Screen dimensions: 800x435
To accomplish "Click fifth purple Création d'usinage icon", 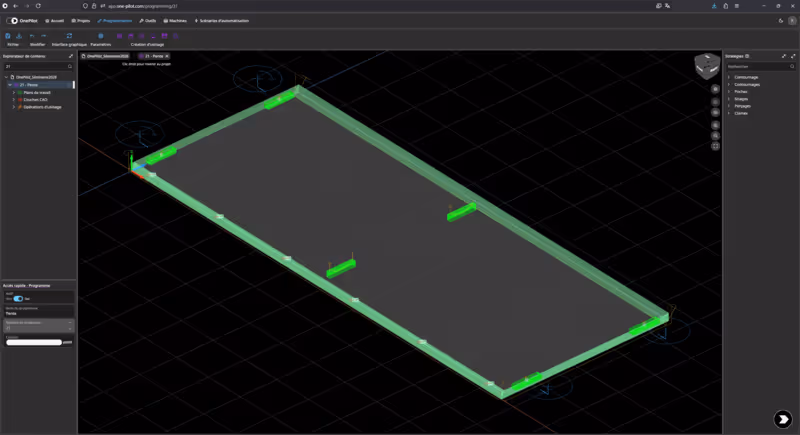I will tap(164, 36).
